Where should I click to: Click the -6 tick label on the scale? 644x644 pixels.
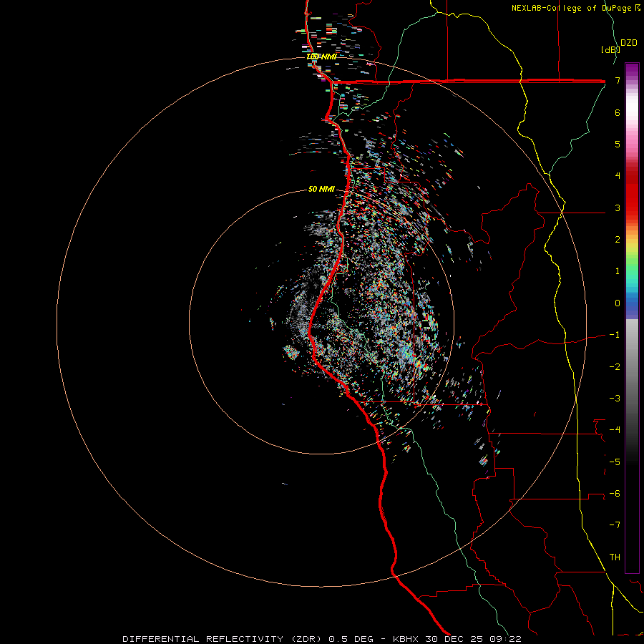[615, 494]
